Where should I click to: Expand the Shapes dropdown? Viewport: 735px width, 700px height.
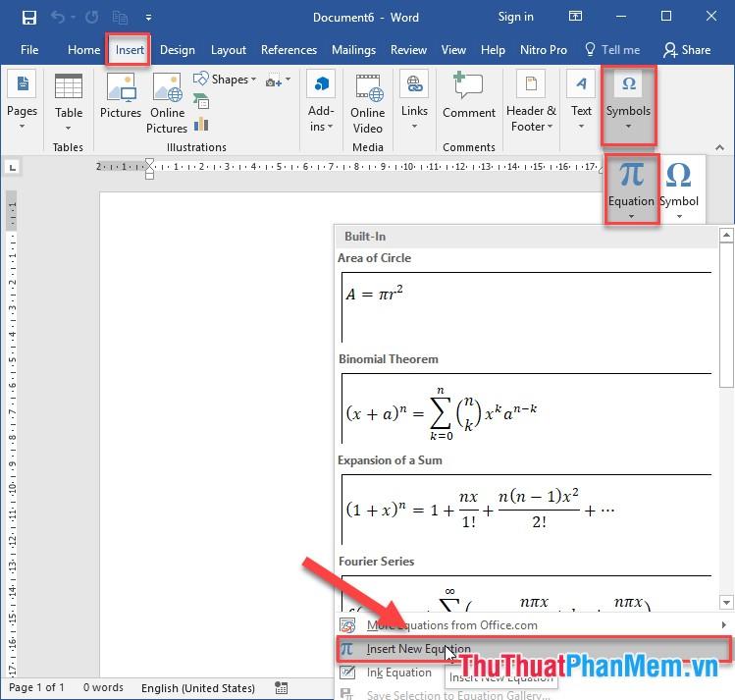pos(225,80)
